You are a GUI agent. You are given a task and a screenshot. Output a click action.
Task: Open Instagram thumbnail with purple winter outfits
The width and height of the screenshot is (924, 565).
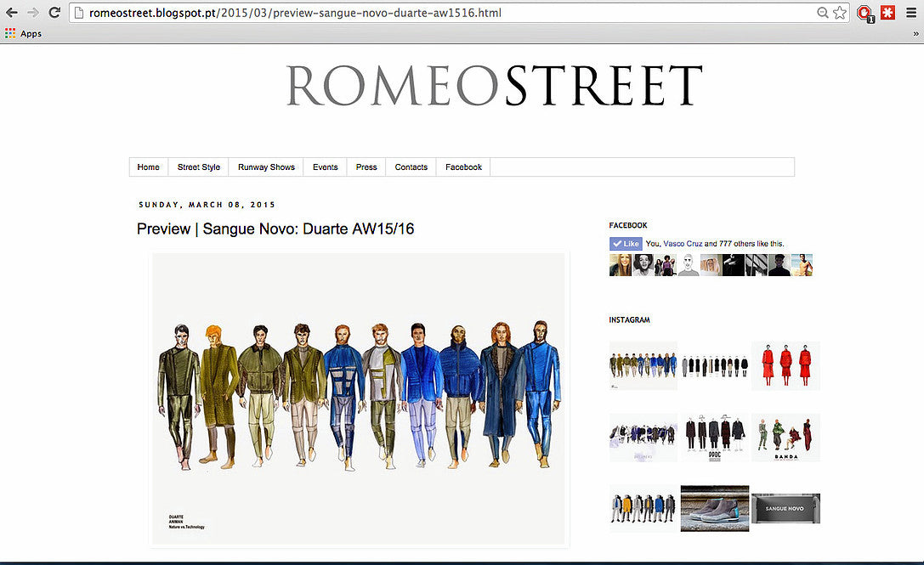[643, 438]
